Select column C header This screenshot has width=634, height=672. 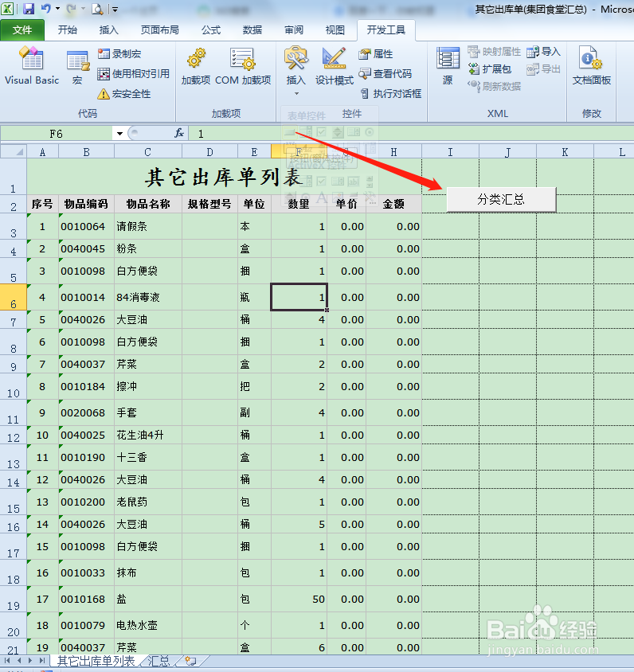tap(148, 152)
